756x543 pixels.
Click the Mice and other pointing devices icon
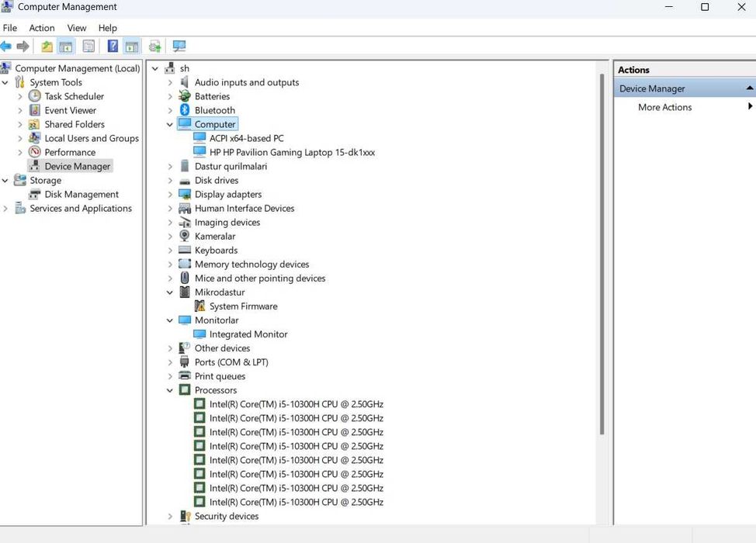pos(185,278)
